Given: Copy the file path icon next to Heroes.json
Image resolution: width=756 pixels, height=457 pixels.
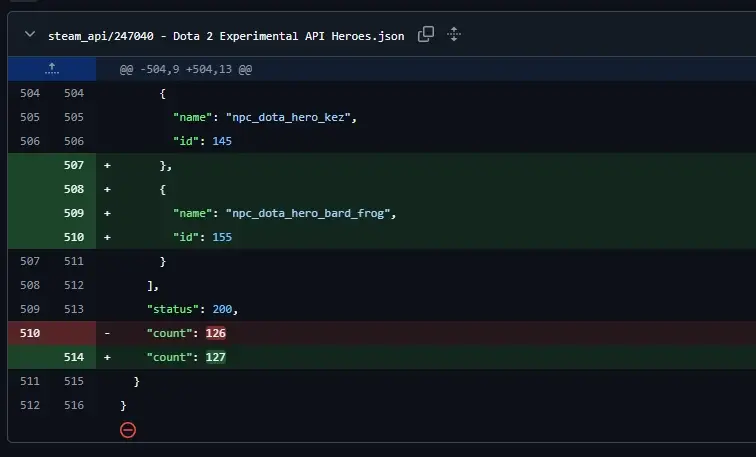Looking at the screenshot, I should [426, 34].
